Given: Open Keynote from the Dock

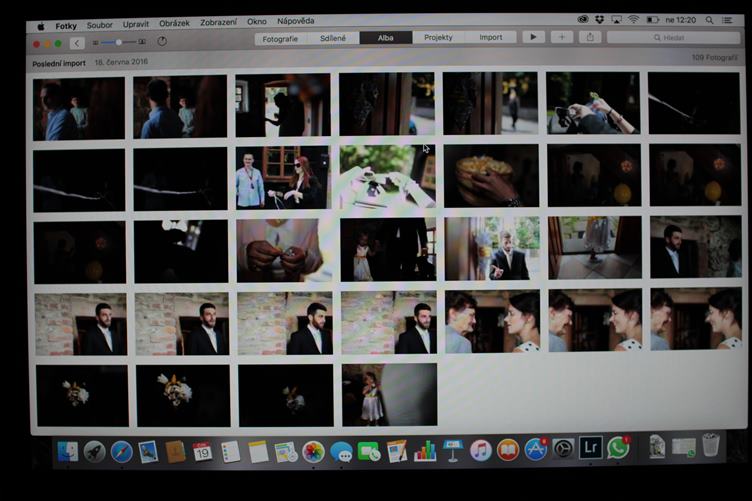Looking at the screenshot, I should 453,451.
